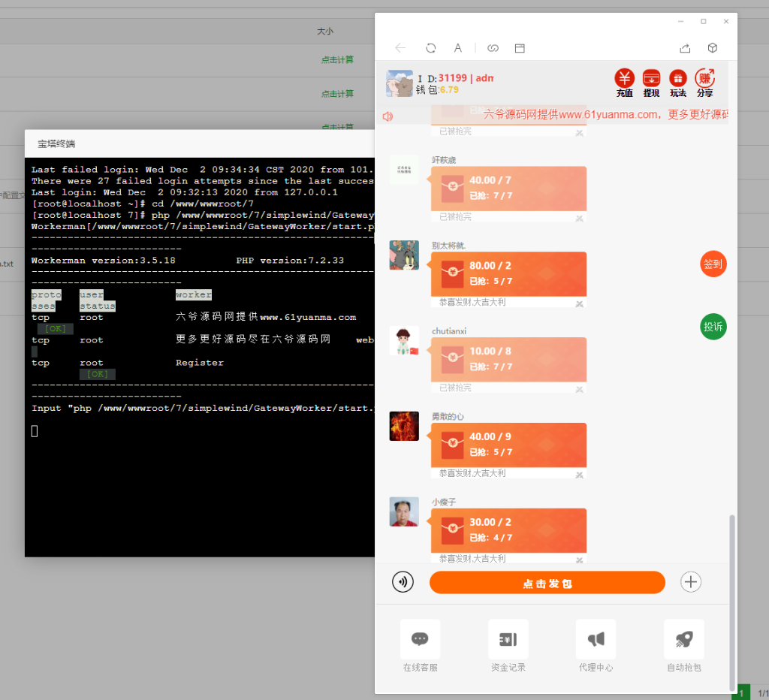
Task: Open the plus more-options icon
Action: click(691, 582)
